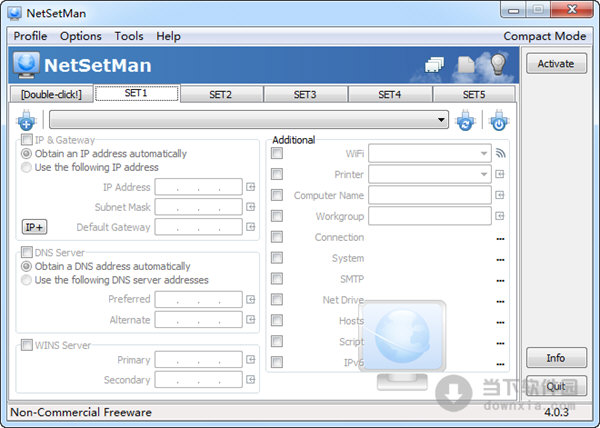Screen dimensions: 600x428
Task: Click the light bulb tips icon
Action: pyautogui.click(x=498, y=64)
